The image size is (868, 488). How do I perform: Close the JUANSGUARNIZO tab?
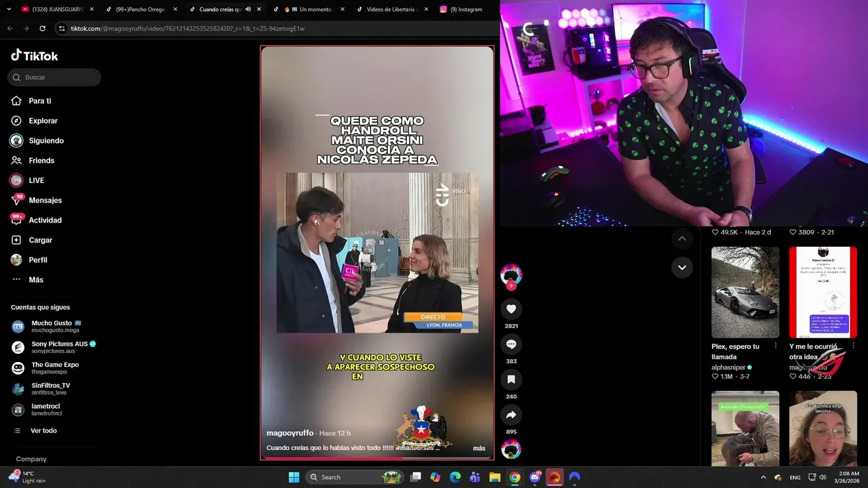tap(92, 9)
